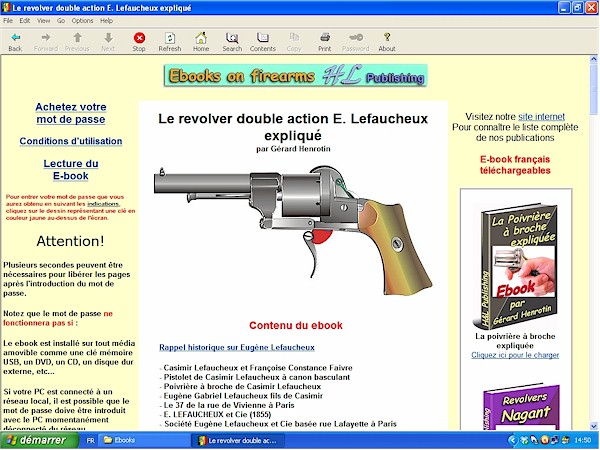This screenshot has width=600, height=450.
Task: Click 'Le 37 de la rue de Vivienne à Paris' line
Action: click(227, 405)
